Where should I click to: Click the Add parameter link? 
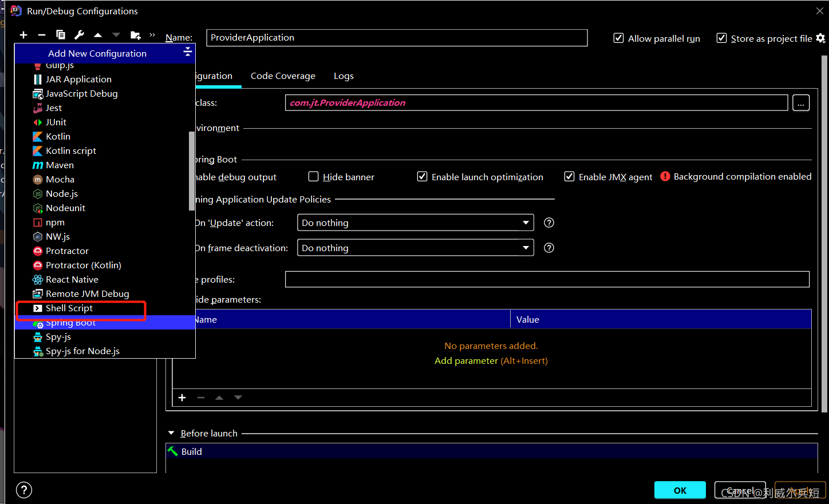pos(466,360)
